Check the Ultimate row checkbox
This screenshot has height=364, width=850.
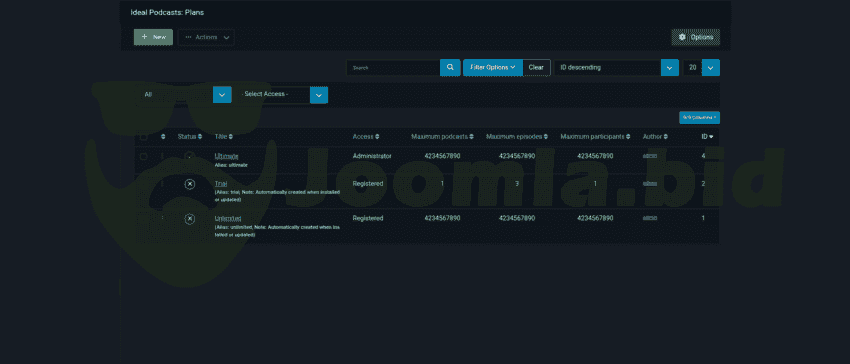[x=144, y=156]
